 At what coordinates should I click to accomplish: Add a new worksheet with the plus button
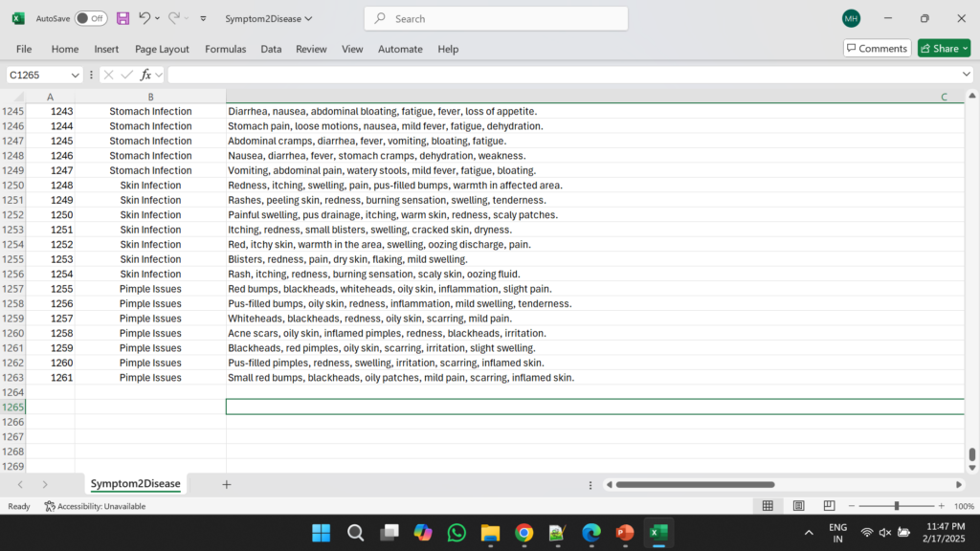226,485
